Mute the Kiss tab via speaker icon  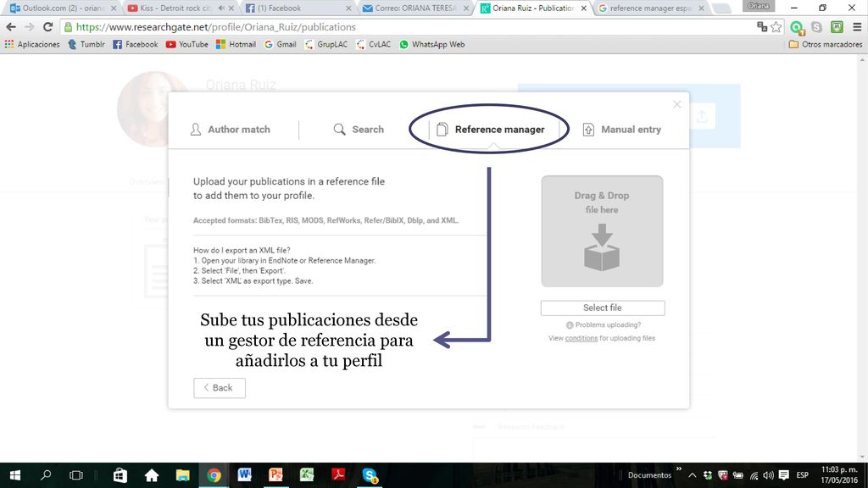pyautogui.click(x=221, y=8)
